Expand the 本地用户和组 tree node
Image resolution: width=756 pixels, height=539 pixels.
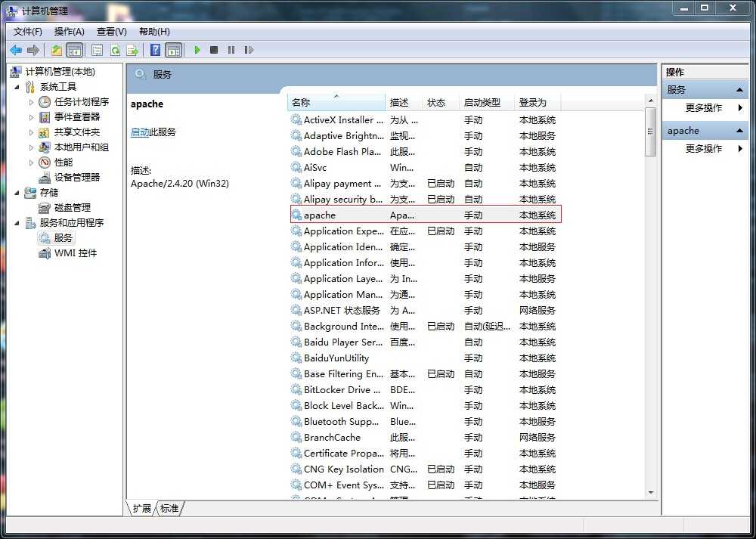click(31, 147)
